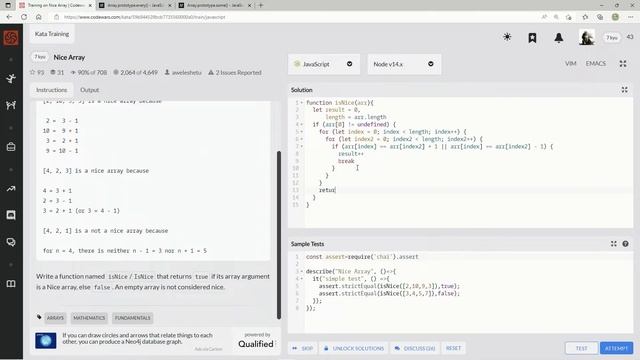The image size is (640, 360).
Task: Click the SKIP button
Action: click(302, 348)
